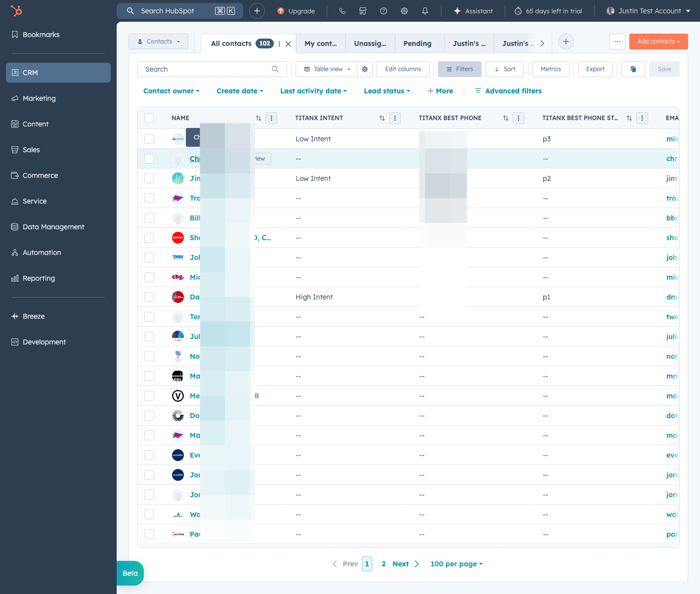The width and height of the screenshot is (700, 594).
Task: Select CRM in the sidebar
Action: pyautogui.click(x=58, y=73)
